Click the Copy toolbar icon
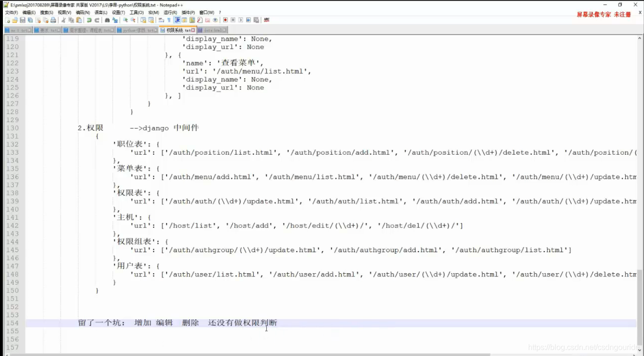 pyautogui.click(x=71, y=20)
